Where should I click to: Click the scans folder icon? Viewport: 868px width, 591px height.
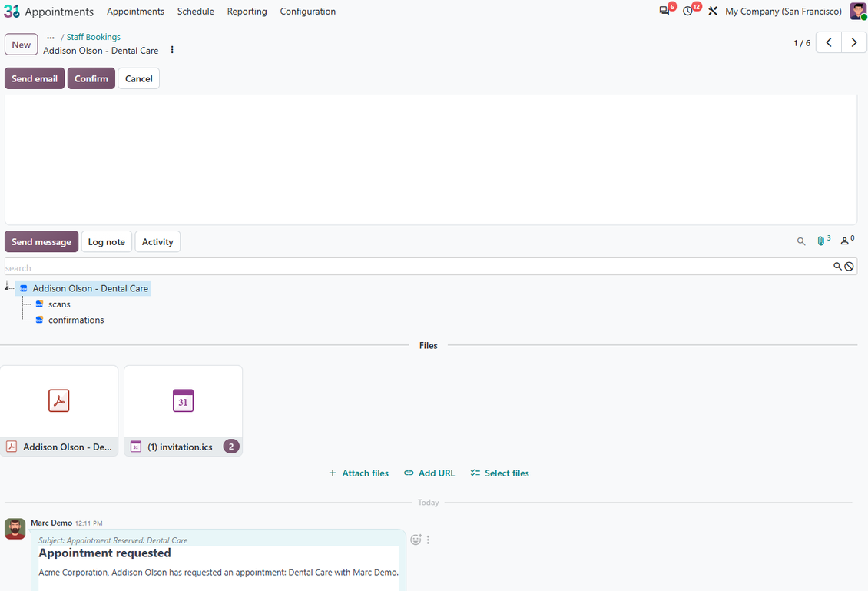pos(39,304)
